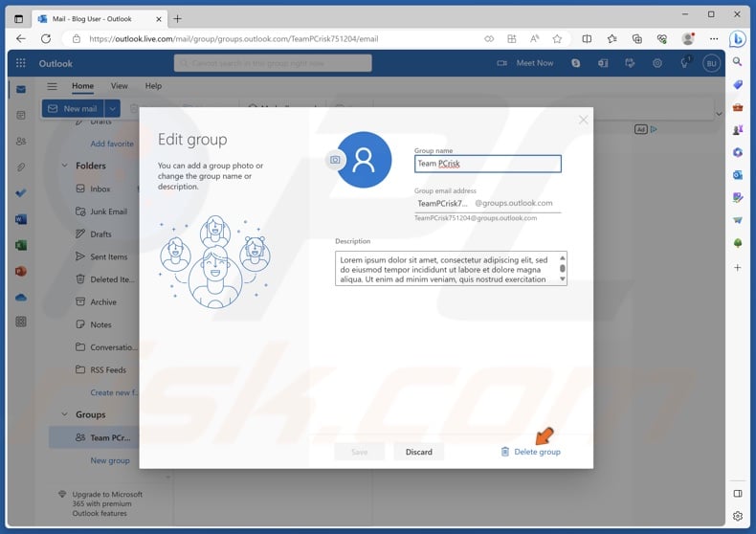The height and width of the screenshot is (534, 756).
Task: Open the Drafts folder
Action: (94, 234)
